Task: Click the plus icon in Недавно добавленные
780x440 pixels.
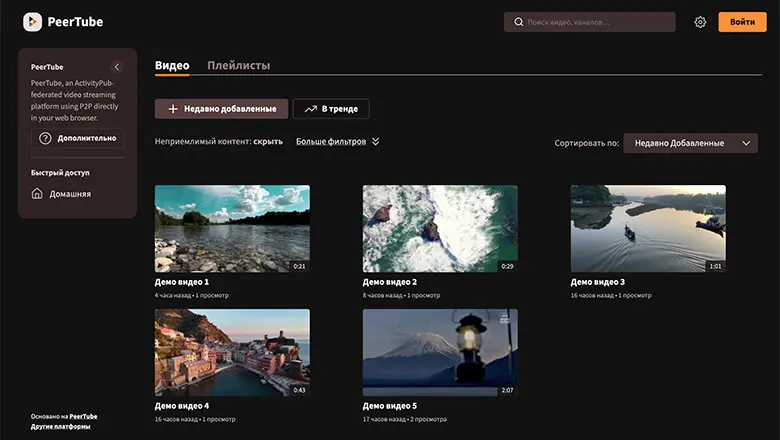Action: pos(173,109)
